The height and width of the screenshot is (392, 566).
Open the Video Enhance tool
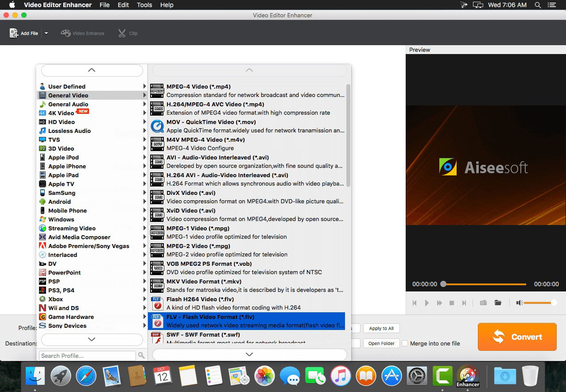pyautogui.click(x=82, y=33)
